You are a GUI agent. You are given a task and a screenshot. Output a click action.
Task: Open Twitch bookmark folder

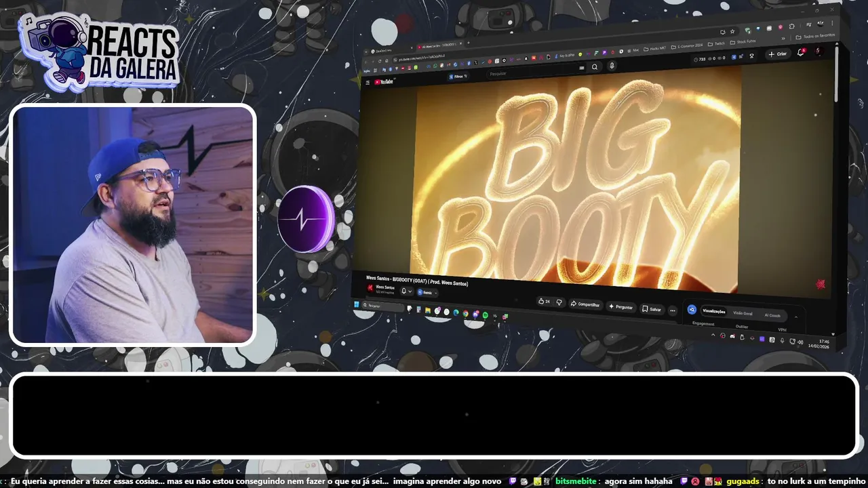tap(716, 43)
